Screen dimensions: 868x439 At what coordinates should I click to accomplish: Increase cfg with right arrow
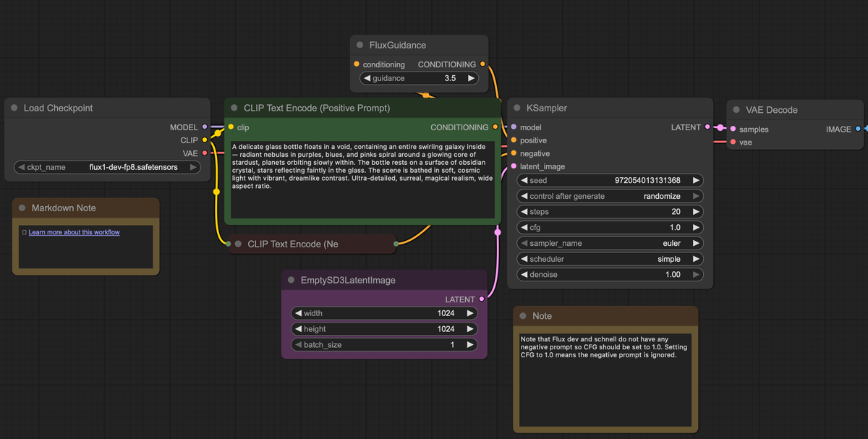(x=696, y=227)
